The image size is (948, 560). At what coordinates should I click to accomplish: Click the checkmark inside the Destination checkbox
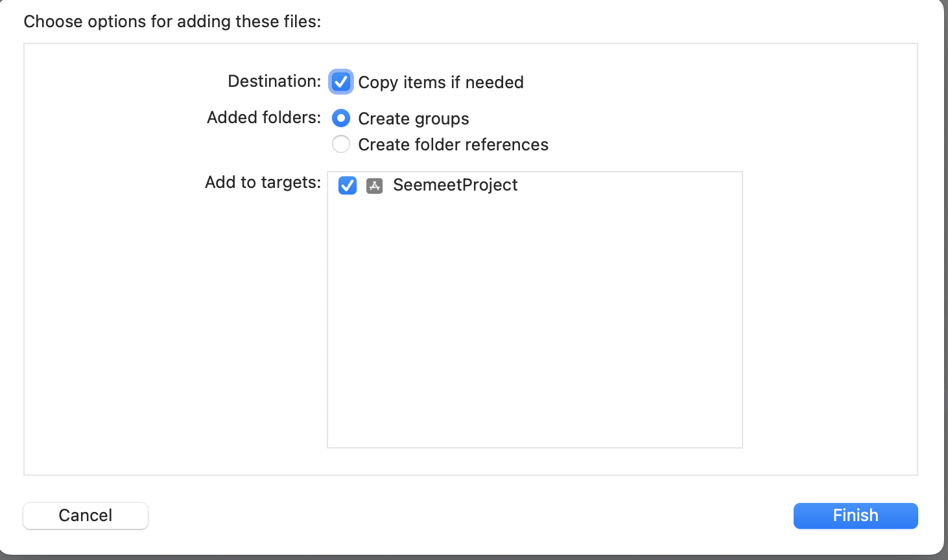pyautogui.click(x=341, y=82)
